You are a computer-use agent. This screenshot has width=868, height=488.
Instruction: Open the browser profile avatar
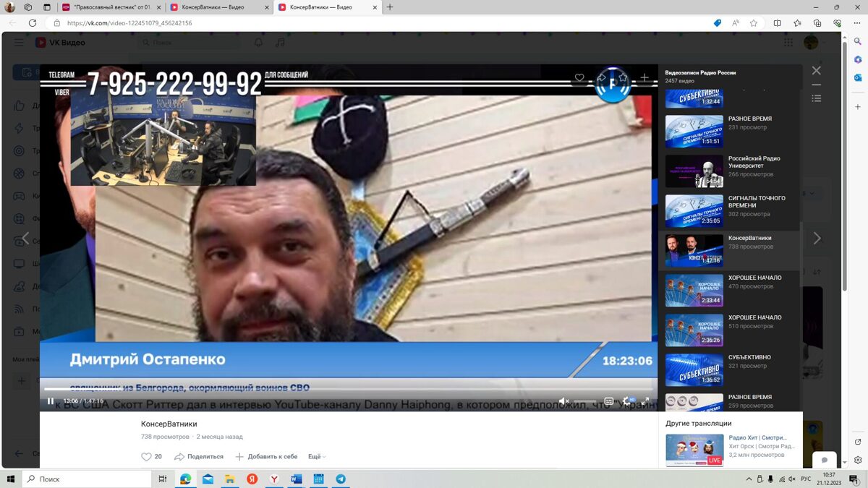pos(10,7)
